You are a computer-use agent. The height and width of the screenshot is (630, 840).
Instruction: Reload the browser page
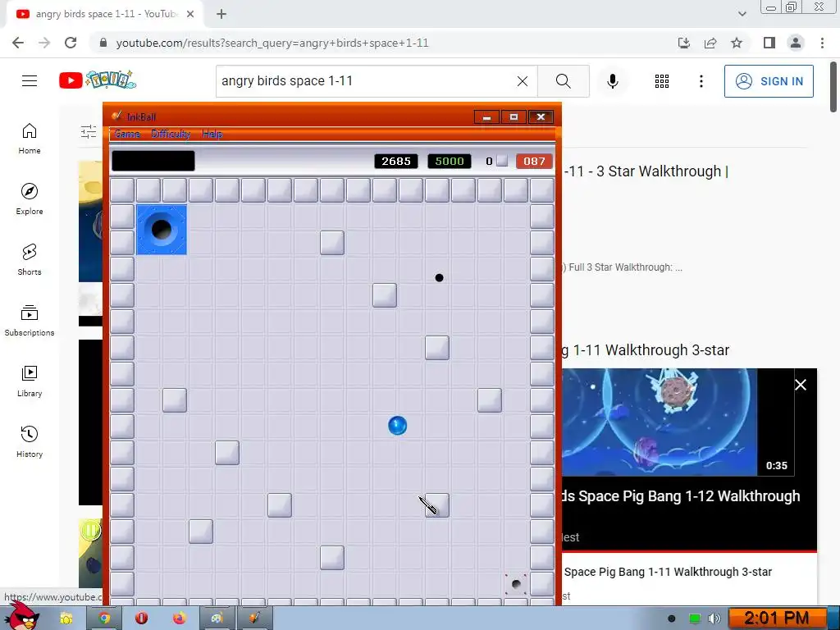click(71, 43)
